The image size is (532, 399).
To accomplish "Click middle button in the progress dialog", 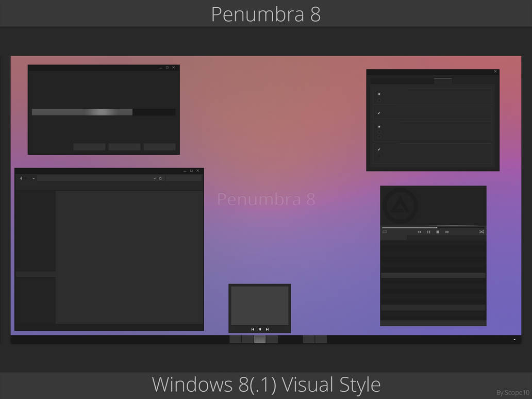I will coord(125,146).
